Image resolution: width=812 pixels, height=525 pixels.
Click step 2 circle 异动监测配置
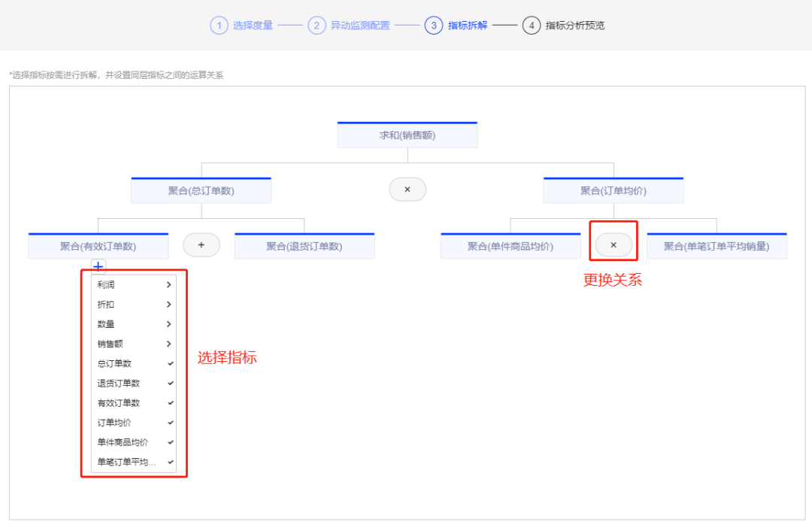[317, 26]
